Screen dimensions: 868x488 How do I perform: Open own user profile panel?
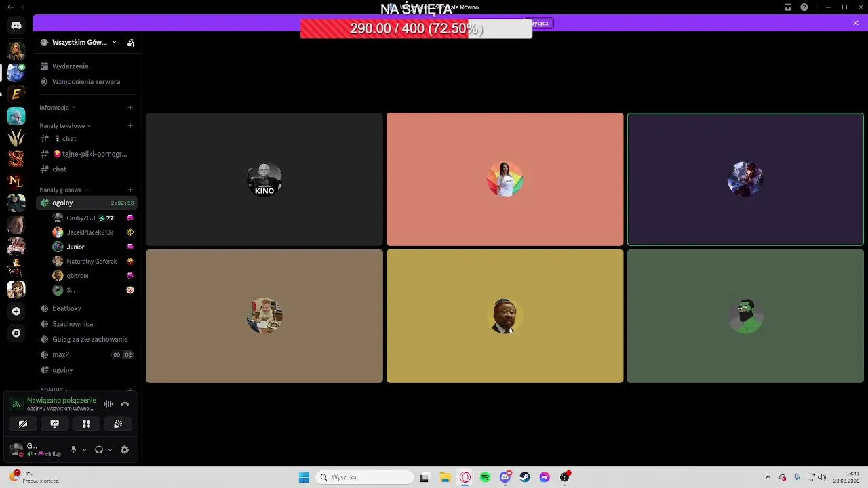pyautogui.click(x=35, y=449)
